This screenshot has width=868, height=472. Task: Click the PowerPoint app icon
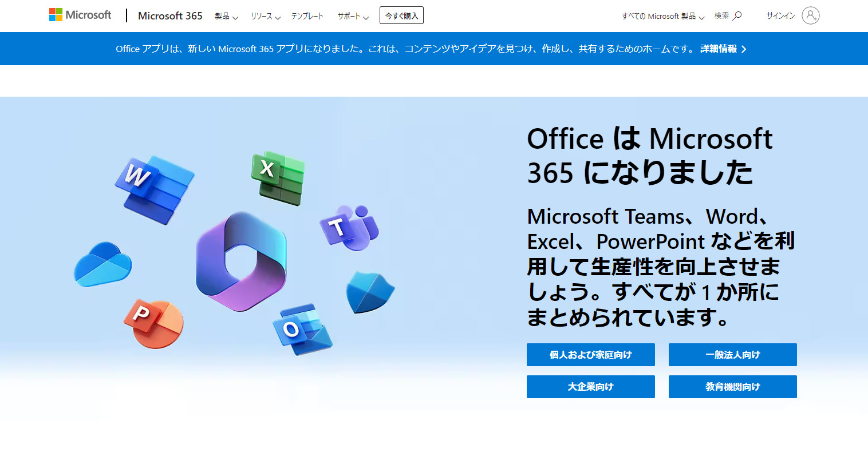(x=154, y=323)
